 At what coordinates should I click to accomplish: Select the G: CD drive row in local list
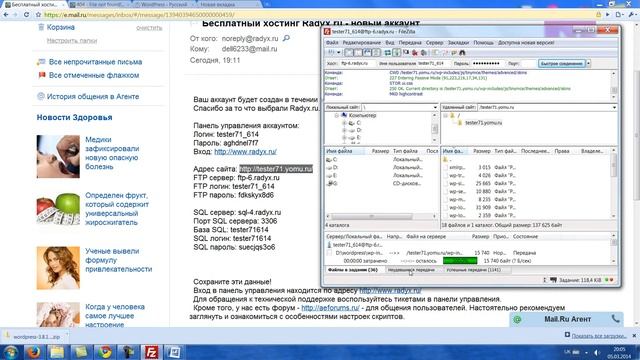pos(382,184)
